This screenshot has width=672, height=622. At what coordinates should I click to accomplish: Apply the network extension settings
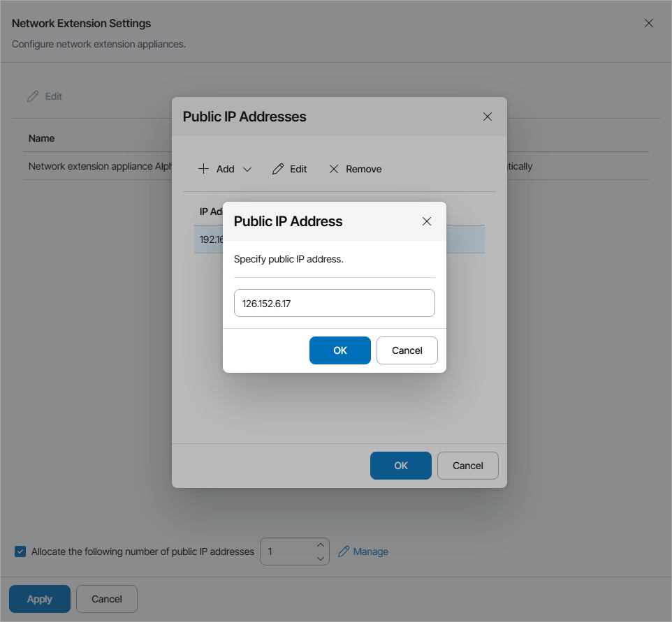[40, 599]
